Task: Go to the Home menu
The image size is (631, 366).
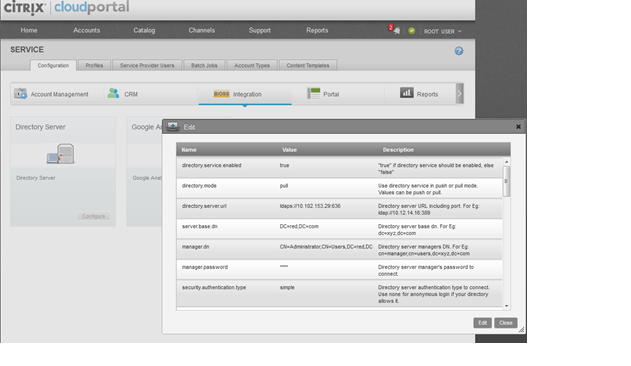Action: click(29, 30)
